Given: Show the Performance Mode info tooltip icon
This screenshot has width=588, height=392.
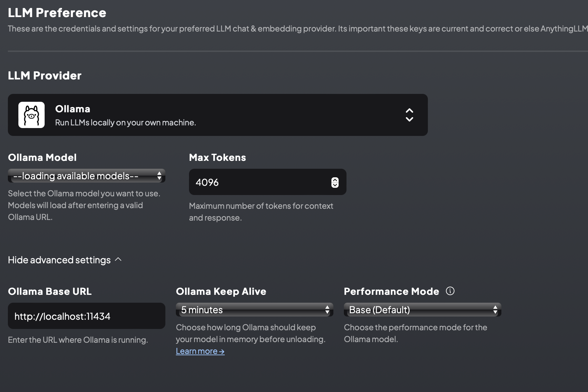Looking at the screenshot, I should (450, 291).
